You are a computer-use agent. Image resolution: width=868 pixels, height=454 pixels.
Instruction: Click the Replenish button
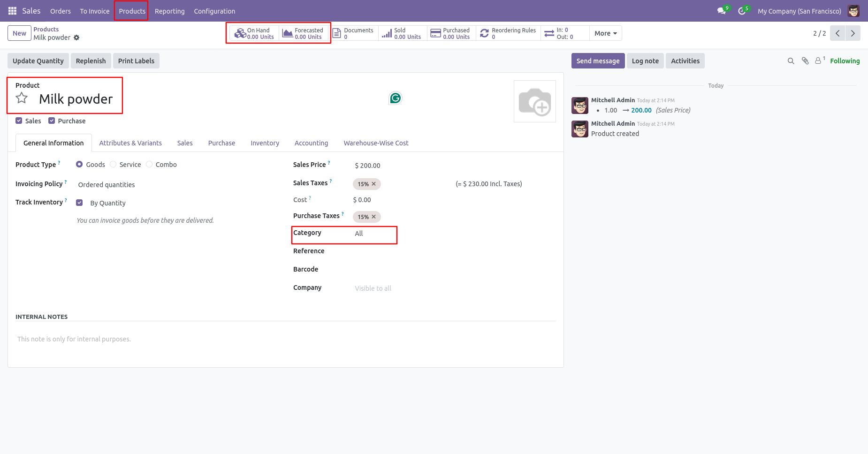91,61
